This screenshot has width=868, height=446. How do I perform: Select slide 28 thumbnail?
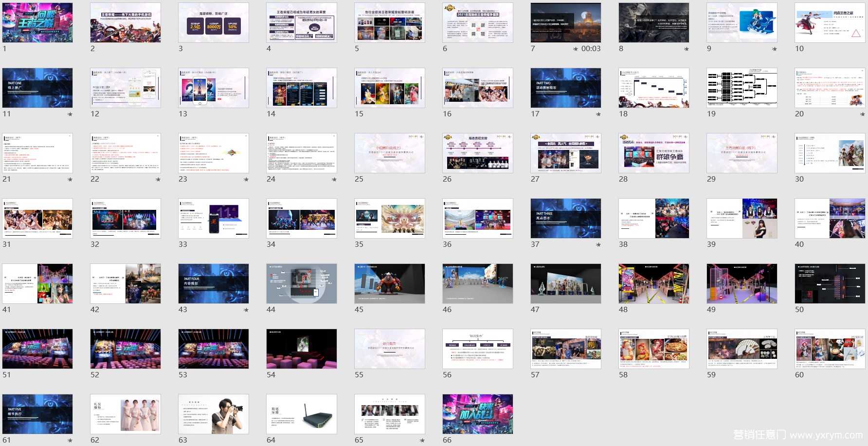tap(654, 153)
